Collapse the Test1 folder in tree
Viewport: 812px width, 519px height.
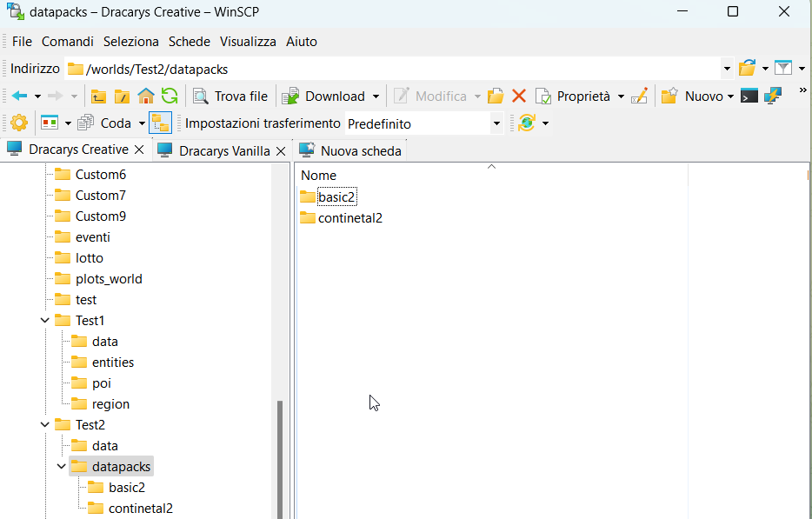click(45, 321)
